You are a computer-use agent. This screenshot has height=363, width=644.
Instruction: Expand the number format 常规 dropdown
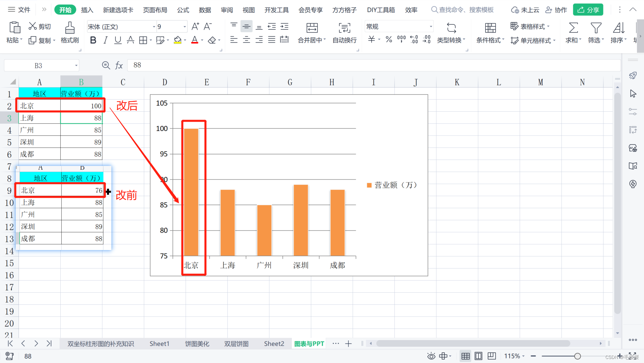[x=431, y=26]
